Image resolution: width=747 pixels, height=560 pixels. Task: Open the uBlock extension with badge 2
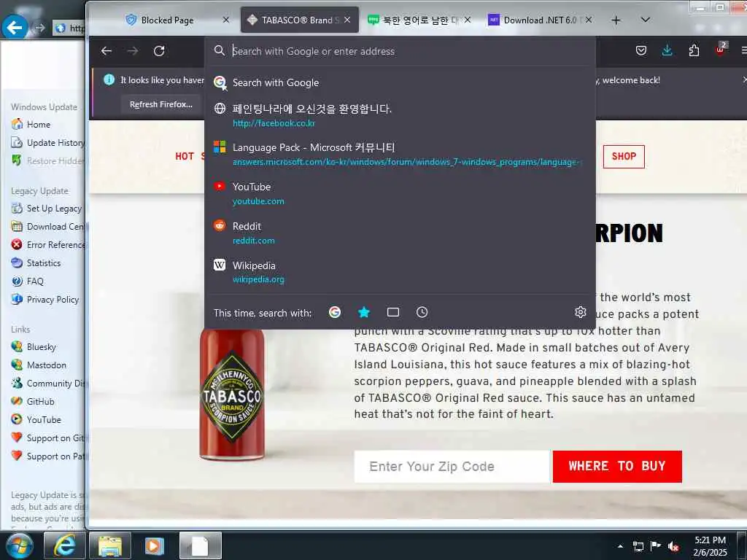click(x=720, y=49)
